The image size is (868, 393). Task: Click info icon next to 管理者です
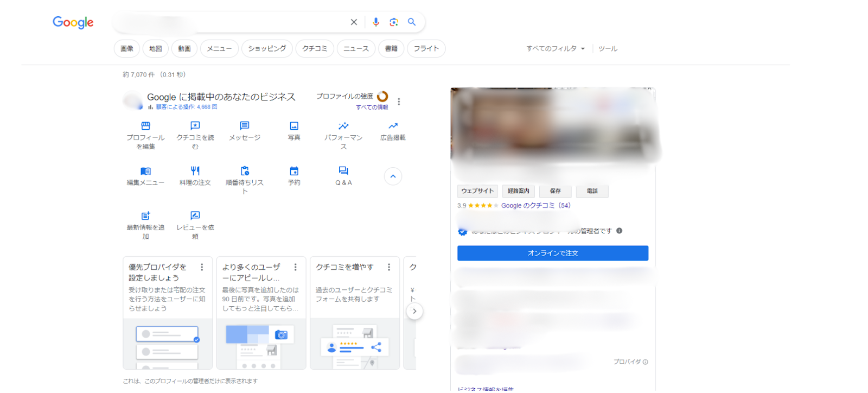pos(619,231)
